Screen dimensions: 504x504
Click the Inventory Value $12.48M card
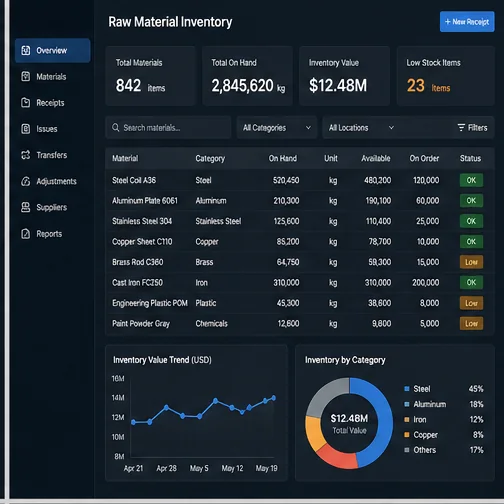(x=344, y=76)
